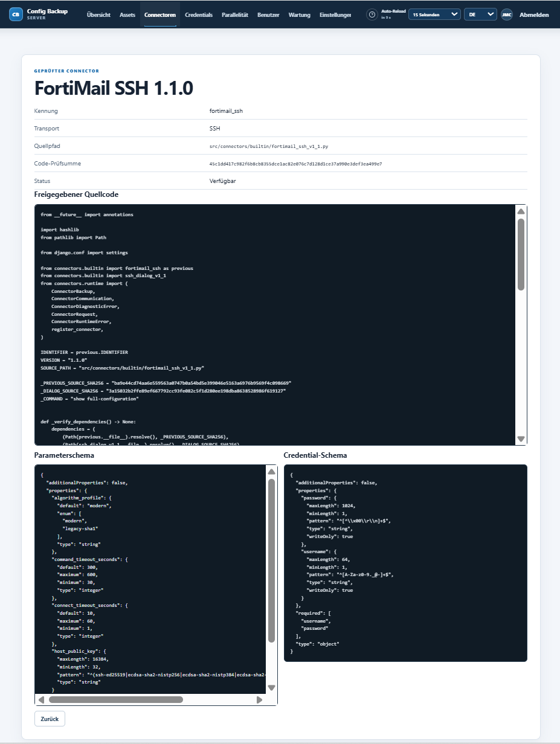Click the Parameterschema horizontal scrollbar thumb
The height and width of the screenshot is (744, 560).
pos(116,700)
